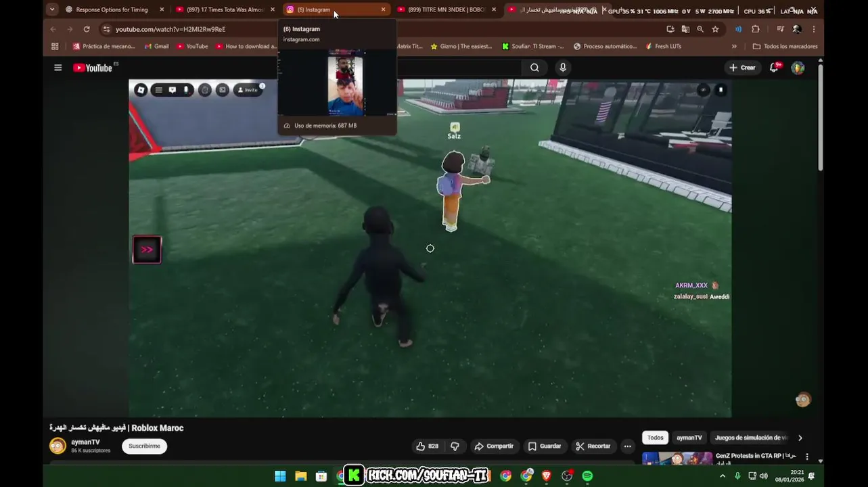868x487 pixels.
Task: Open the more actions three-dot menu under the video
Action: pos(627,446)
